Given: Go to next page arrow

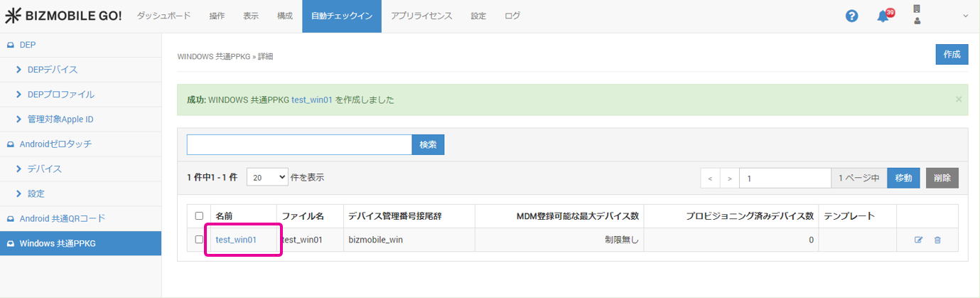Looking at the screenshot, I should (729, 178).
